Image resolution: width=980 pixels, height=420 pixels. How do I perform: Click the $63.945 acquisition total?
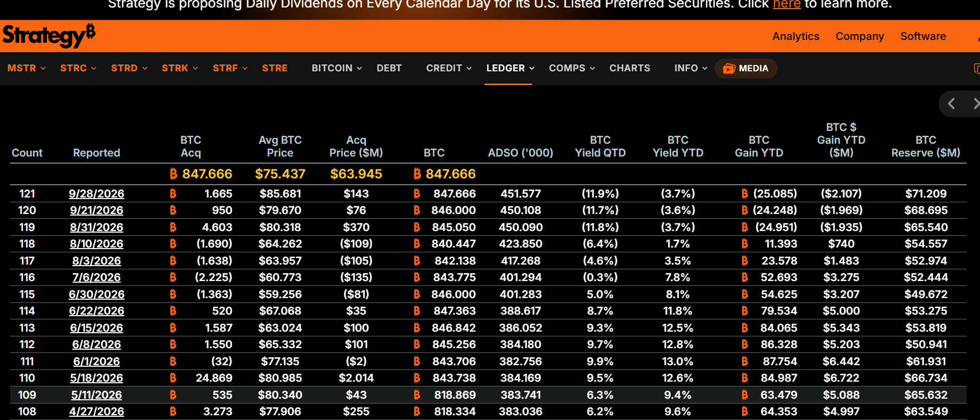[356, 174]
